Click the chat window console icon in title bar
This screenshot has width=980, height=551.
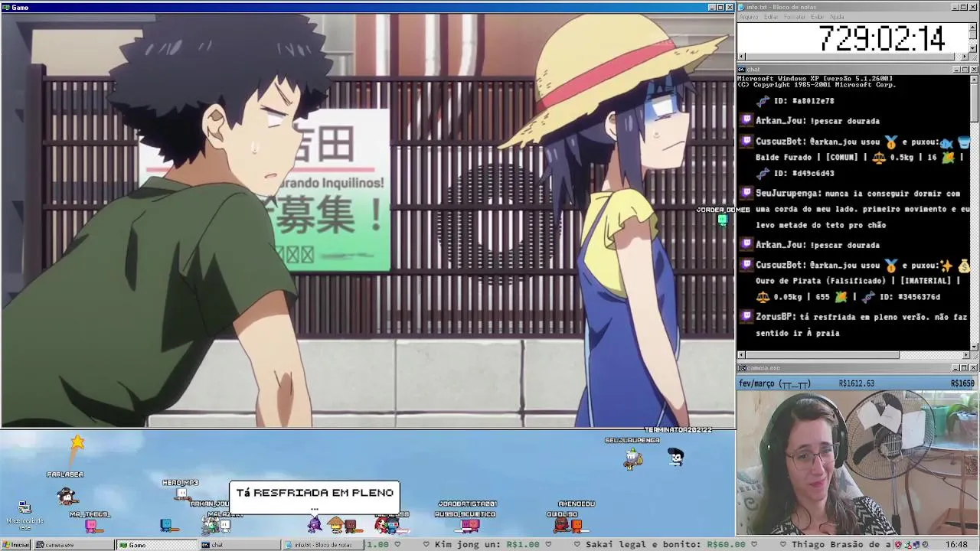point(742,70)
